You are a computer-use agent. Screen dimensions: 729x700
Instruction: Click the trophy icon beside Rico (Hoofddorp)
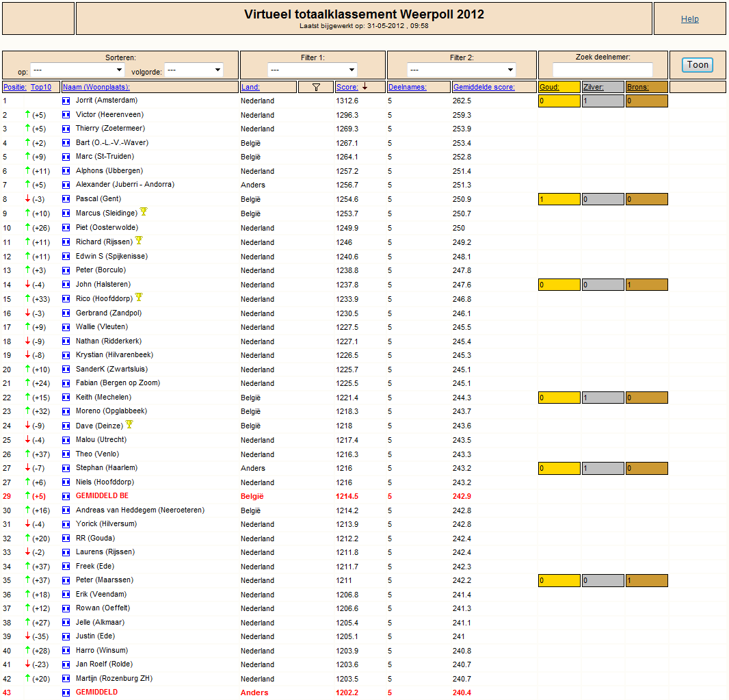[139, 297]
